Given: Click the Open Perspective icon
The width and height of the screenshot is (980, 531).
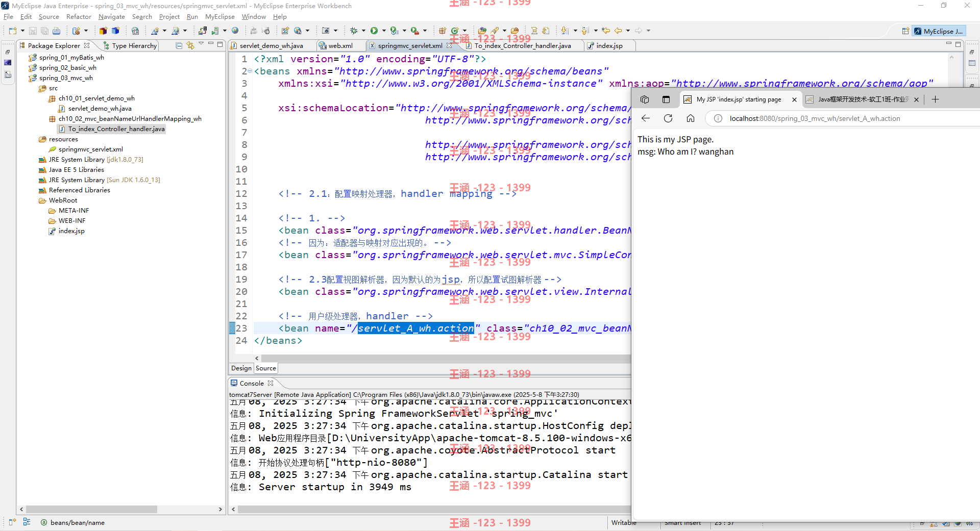Looking at the screenshot, I should [905, 31].
